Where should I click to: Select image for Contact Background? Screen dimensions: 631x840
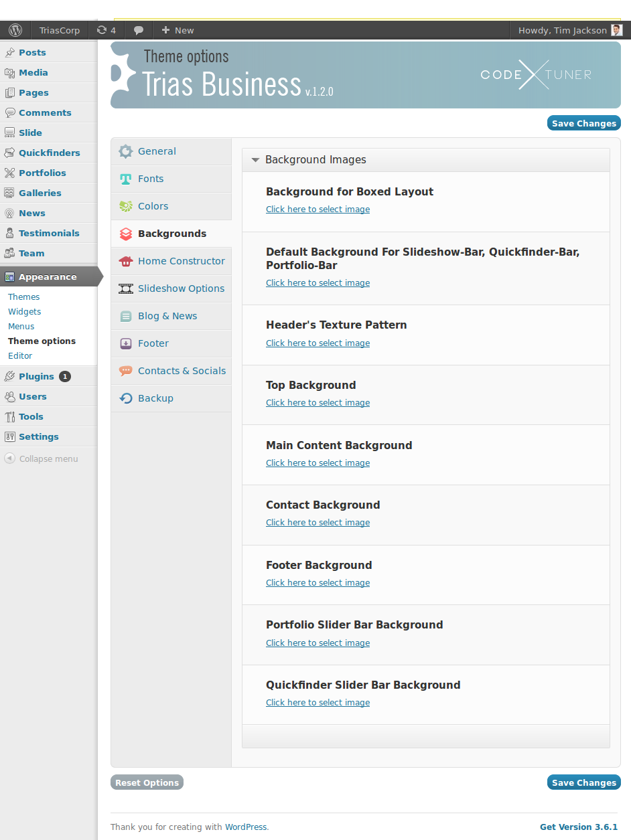[x=318, y=523]
